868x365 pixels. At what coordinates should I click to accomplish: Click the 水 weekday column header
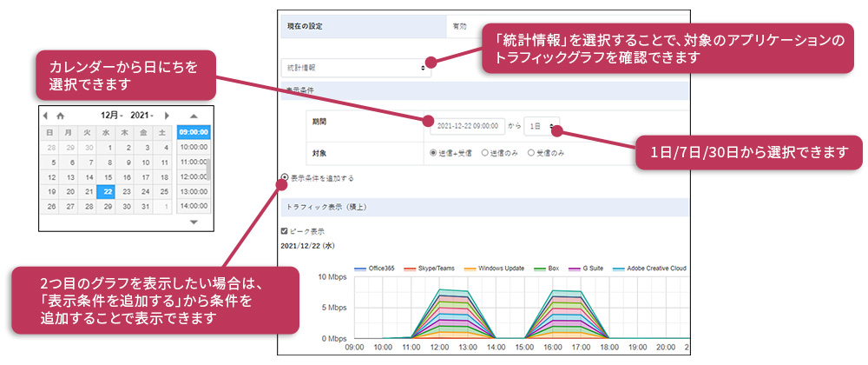[105, 133]
